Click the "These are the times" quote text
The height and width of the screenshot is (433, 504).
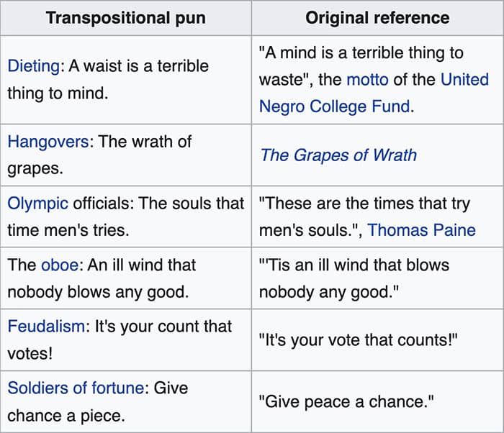tap(367, 203)
